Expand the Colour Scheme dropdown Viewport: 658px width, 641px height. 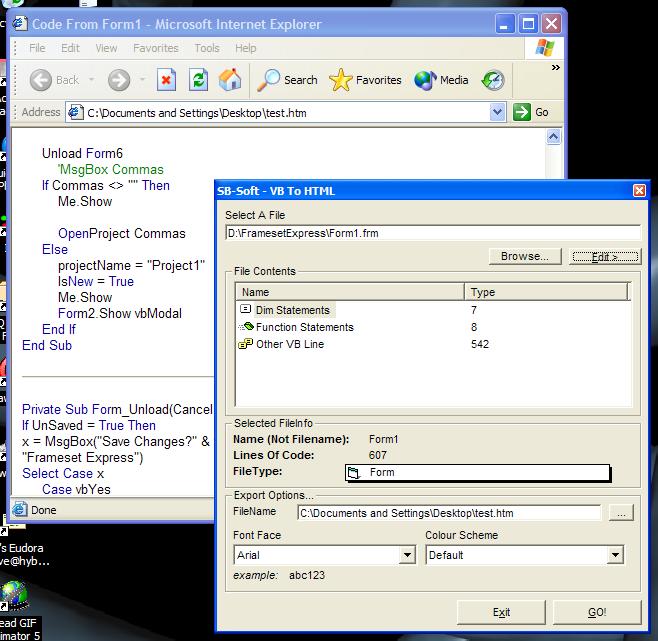[615, 555]
